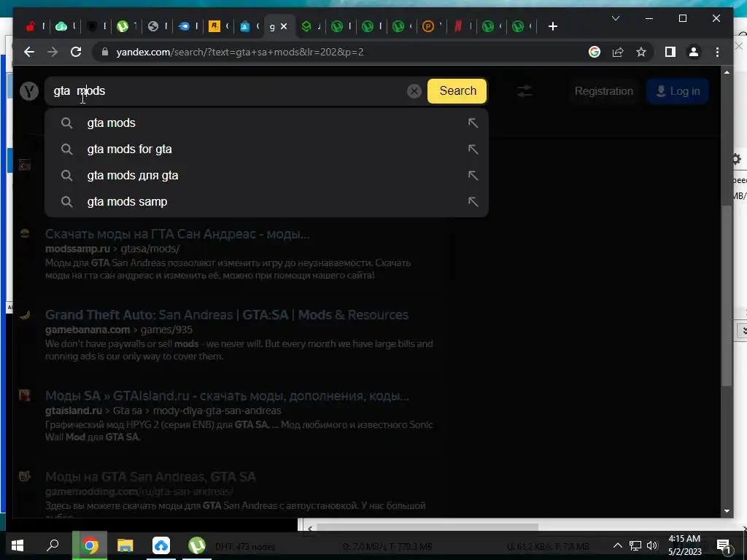Click the page scrollbar up arrow

[x=727, y=72]
